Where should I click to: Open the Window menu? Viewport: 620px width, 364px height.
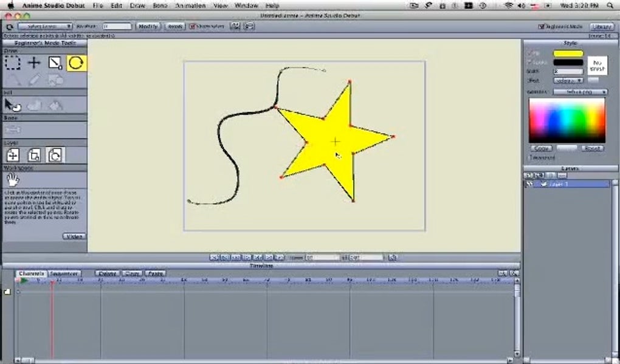tap(246, 5)
